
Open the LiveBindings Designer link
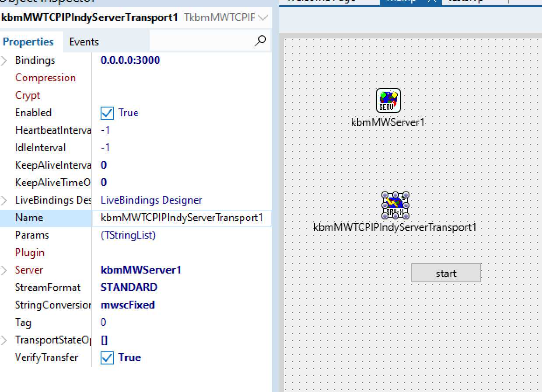coord(151,200)
